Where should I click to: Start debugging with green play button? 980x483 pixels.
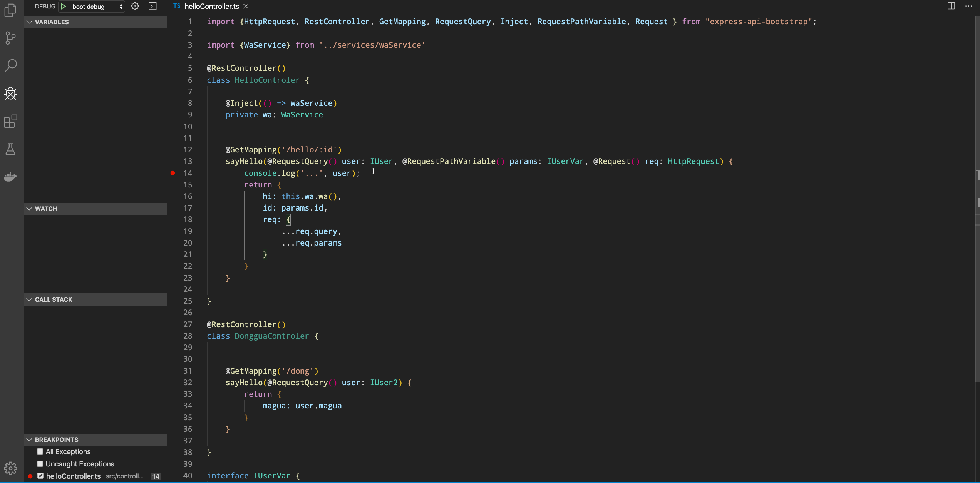pyautogui.click(x=64, y=7)
